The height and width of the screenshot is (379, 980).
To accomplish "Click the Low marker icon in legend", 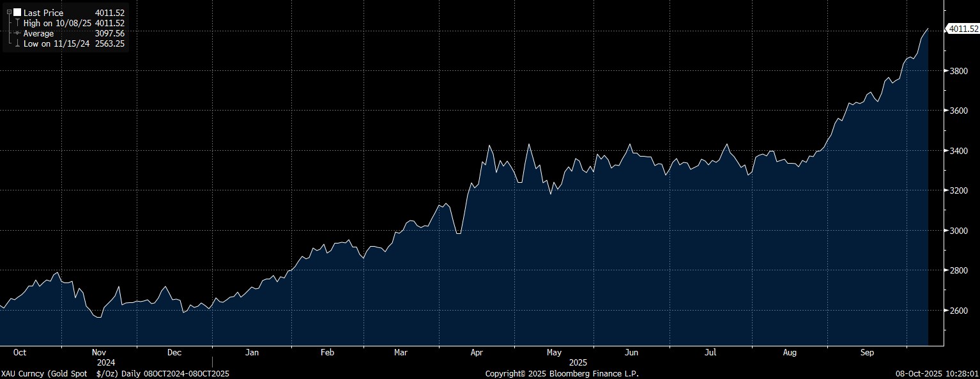I will pos(16,43).
